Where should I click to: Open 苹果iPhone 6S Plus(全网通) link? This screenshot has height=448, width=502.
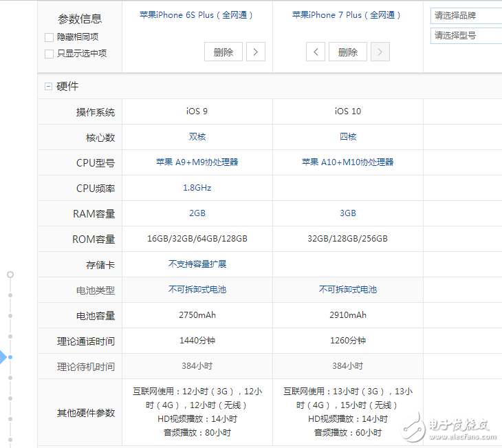pos(196,15)
